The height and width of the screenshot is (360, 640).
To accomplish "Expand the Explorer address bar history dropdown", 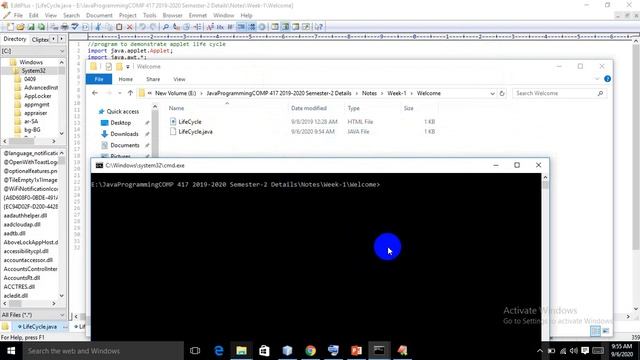I will (492, 93).
